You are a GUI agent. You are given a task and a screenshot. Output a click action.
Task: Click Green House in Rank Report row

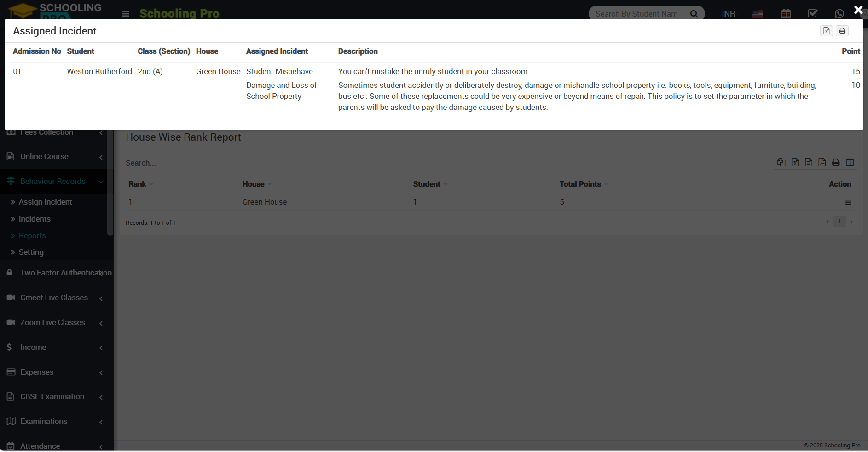tap(265, 202)
